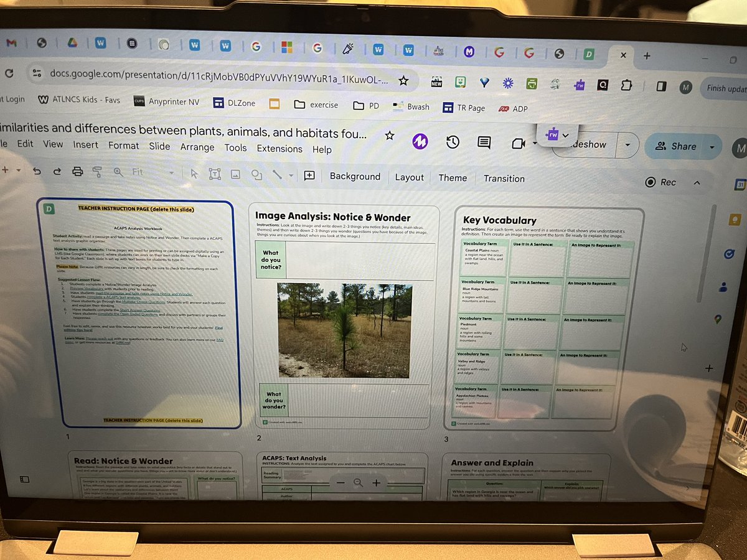Open the green printer extension
Screen dimensions: 747x560
(x=532, y=83)
